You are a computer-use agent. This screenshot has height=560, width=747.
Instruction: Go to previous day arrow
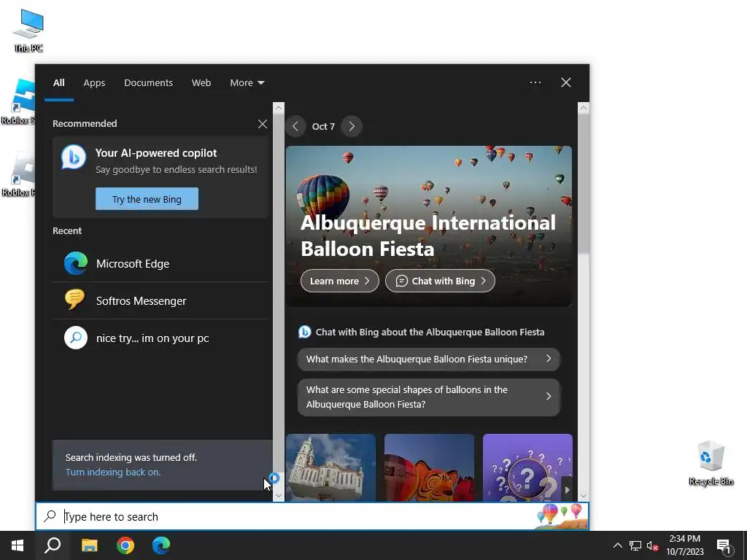coord(295,127)
